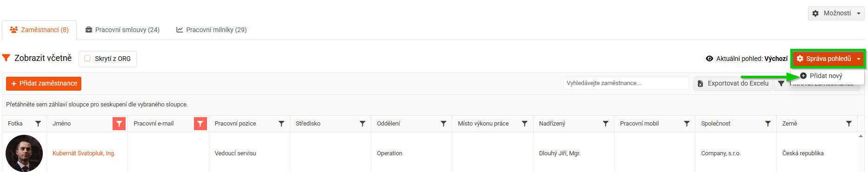The width and height of the screenshot is (868, 172).
Task: Switch to Pracovní smlouvy (24) tab
Action: [x=122, y=30]
